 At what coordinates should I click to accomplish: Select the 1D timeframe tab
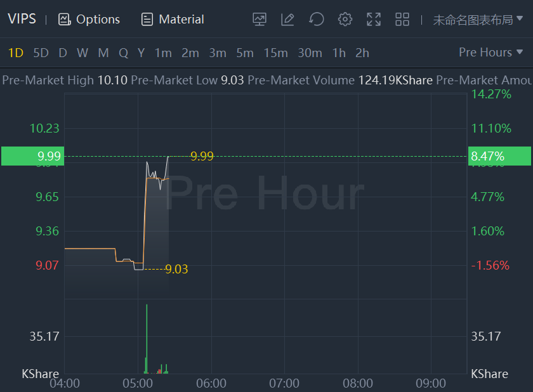point(15,53)
